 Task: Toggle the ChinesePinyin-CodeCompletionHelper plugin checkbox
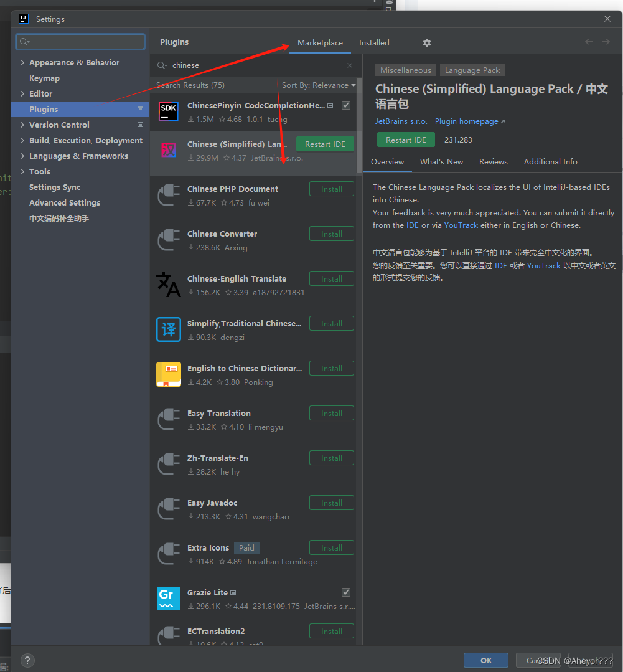pyautogui.click(x=346, y=105)
